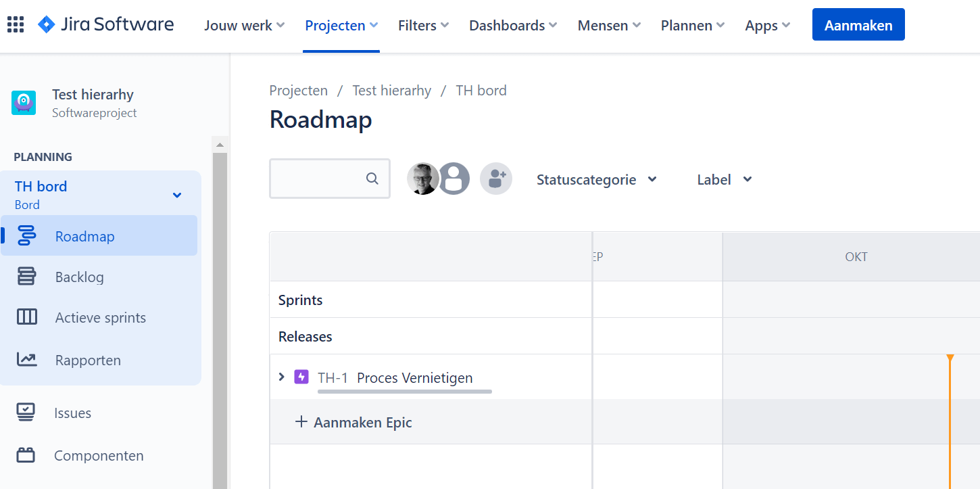Open Rapporten chart icon
This screenshot has height=489, width=980.
click(26, 360)
